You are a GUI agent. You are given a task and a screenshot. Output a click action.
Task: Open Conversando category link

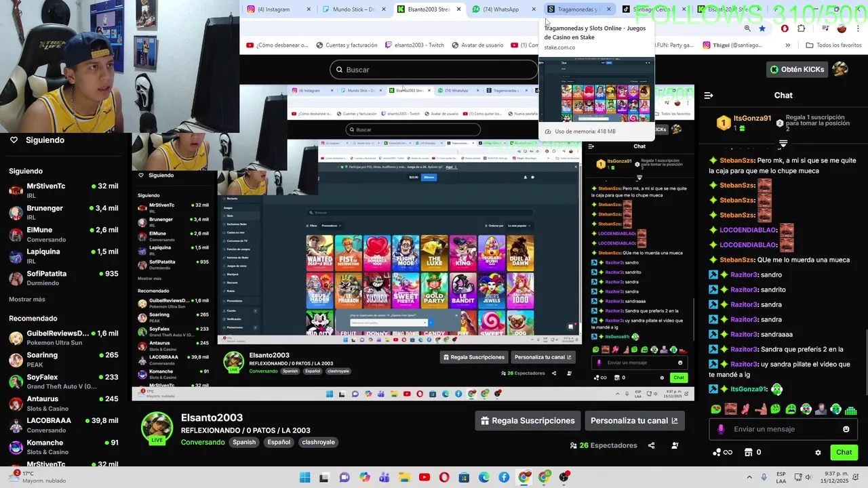pos(203,442)
